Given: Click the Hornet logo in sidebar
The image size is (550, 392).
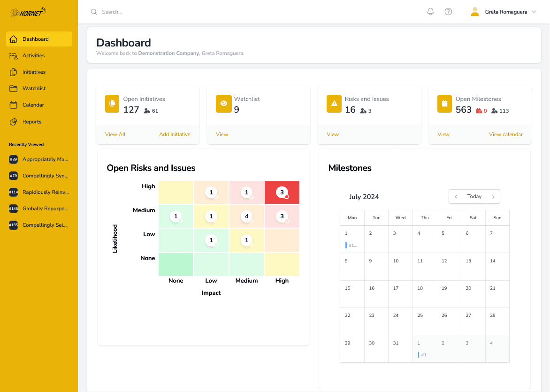Looking at the screenshot, I should [28, 12].
